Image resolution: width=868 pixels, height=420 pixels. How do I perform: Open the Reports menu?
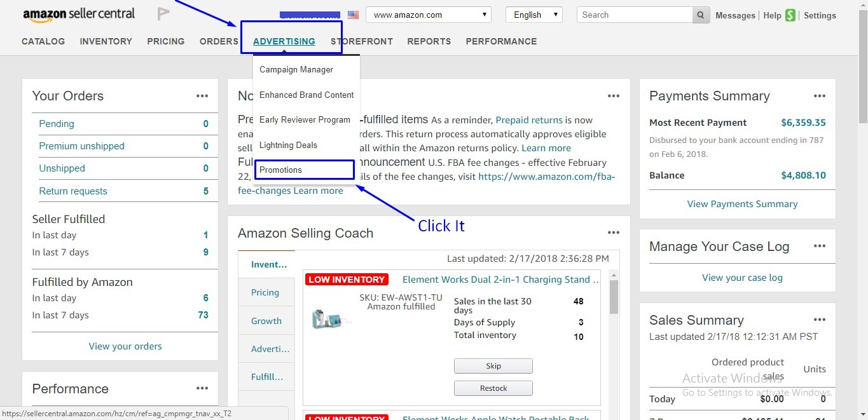(429, 41)
